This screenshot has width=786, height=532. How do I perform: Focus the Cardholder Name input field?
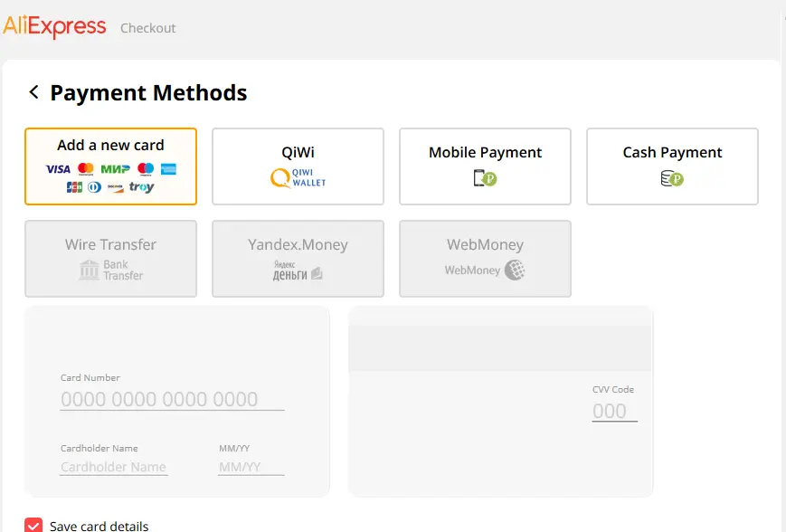114,467
